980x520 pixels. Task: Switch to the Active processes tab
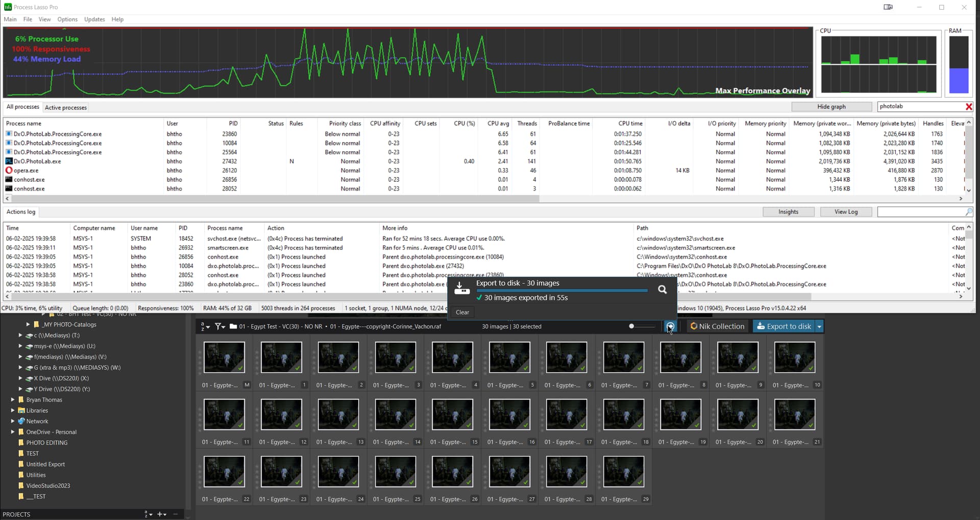coord(66,107)
